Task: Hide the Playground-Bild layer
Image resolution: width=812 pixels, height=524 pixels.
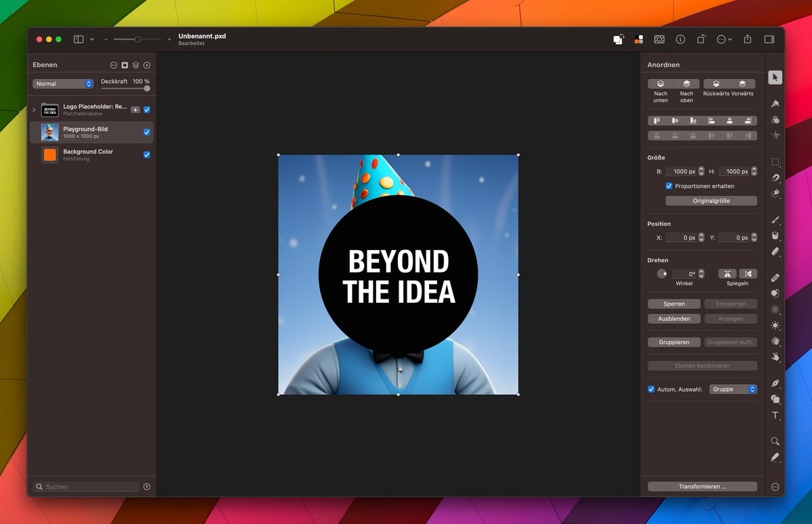Action: [x=147, y=133]
